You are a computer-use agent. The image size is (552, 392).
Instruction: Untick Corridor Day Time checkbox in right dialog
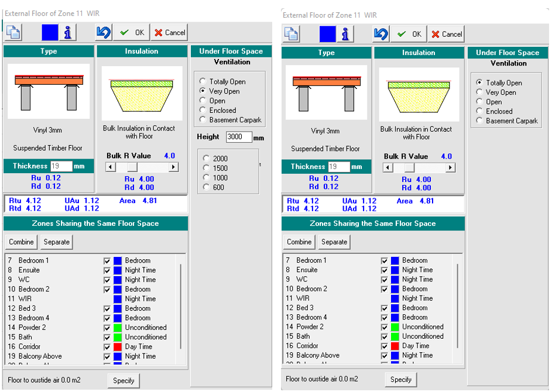(x=385, y=346)
